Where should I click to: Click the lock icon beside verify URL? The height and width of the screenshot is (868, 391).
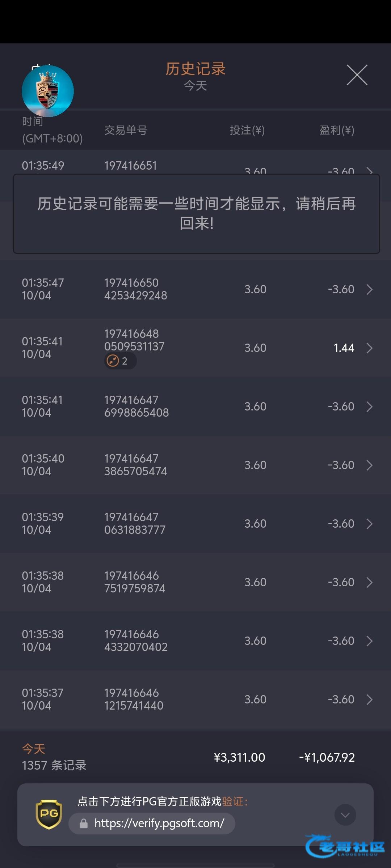tap(84, 824)
